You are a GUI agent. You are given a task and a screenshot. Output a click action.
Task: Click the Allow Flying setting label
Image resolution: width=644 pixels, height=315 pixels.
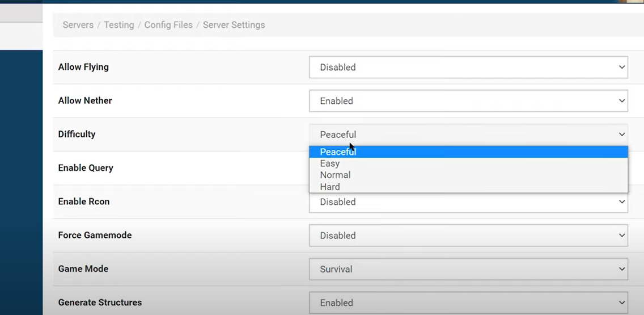click(x=83, y=67)
